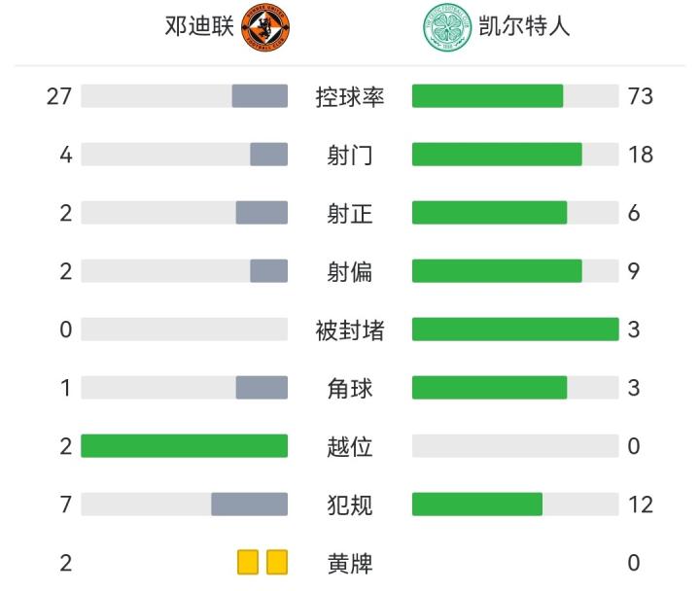Viewport: 700px width, 591px height.
Task: Click Celtic's possession value 73
Action: [x=641, y=96]
